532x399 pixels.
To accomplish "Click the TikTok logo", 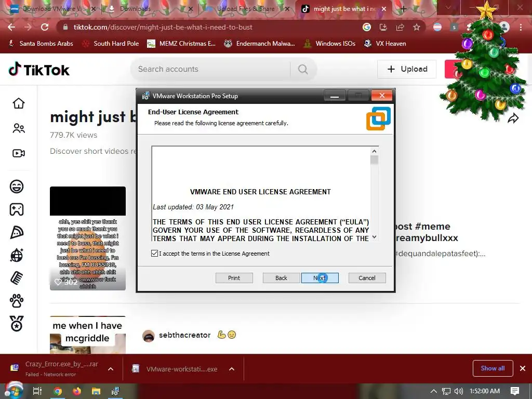I will tap(38, 70).
